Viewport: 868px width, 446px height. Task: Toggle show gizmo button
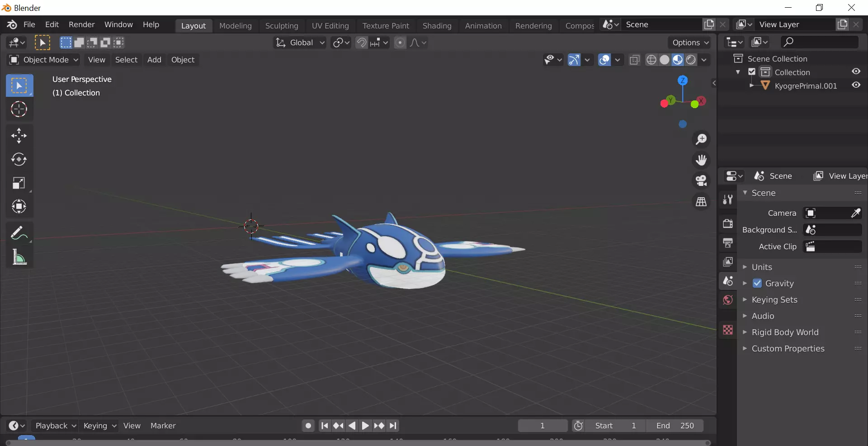click(x=574, y=60)
